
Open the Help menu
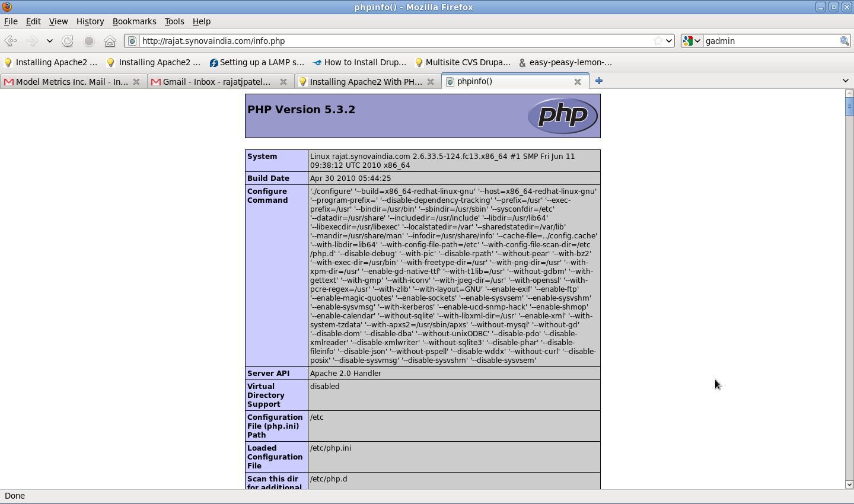202,21
